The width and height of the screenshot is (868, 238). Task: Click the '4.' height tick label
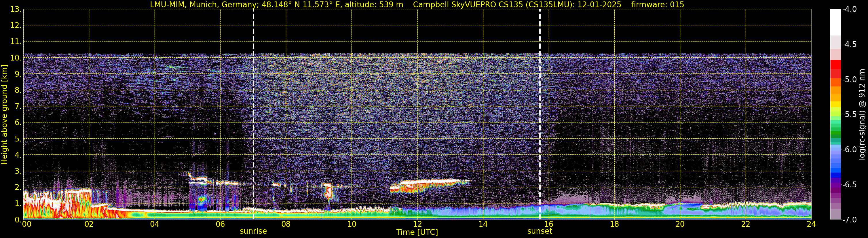[x=18, y=155]
